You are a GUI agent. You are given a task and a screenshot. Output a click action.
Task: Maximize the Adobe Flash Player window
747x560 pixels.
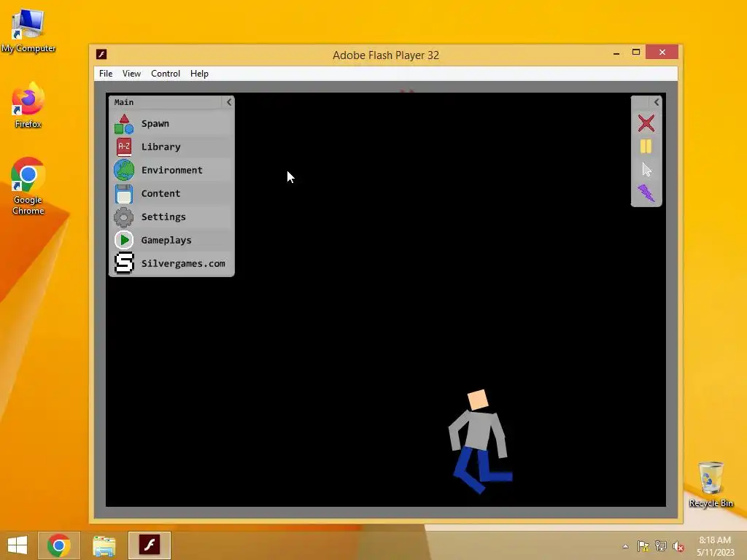click(636, 52)
